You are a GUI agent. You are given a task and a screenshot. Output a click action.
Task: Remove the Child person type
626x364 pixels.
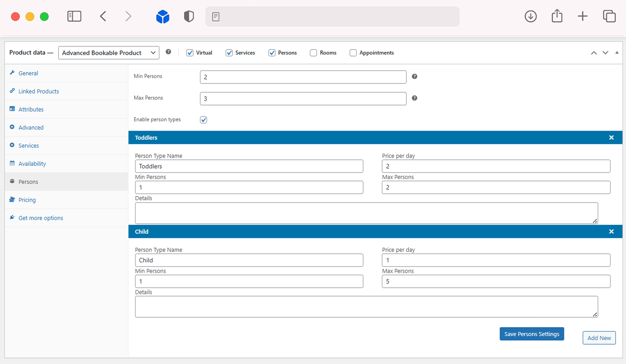coord(611,232)
